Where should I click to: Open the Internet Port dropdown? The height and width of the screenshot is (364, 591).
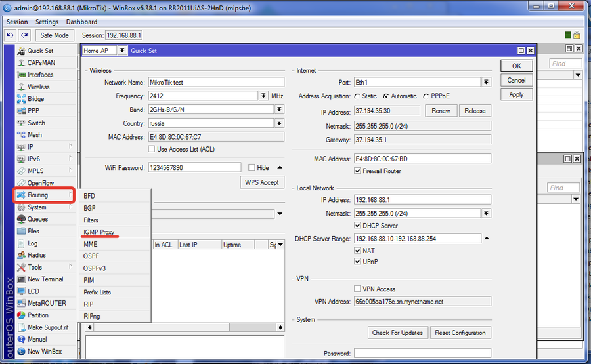point(486,82)
